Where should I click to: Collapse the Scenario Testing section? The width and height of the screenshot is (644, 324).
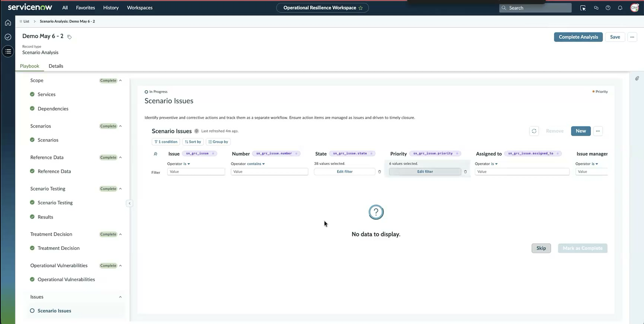[x=120, y=189]
